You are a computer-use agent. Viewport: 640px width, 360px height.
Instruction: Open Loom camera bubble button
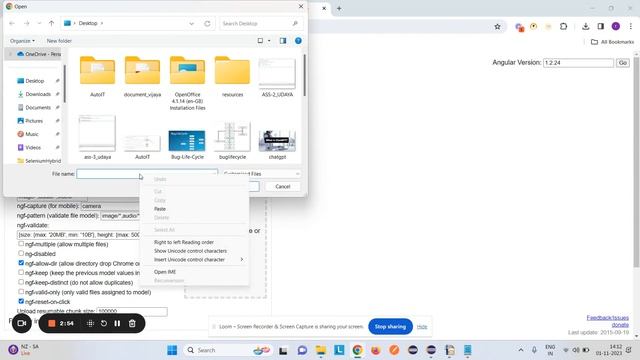(22, 323)
